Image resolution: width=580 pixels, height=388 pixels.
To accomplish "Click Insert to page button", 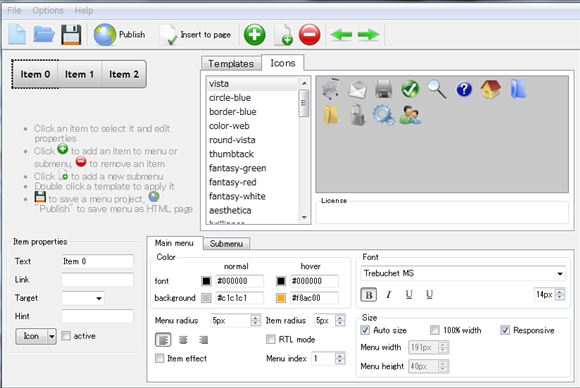I will tap(195, 35).
